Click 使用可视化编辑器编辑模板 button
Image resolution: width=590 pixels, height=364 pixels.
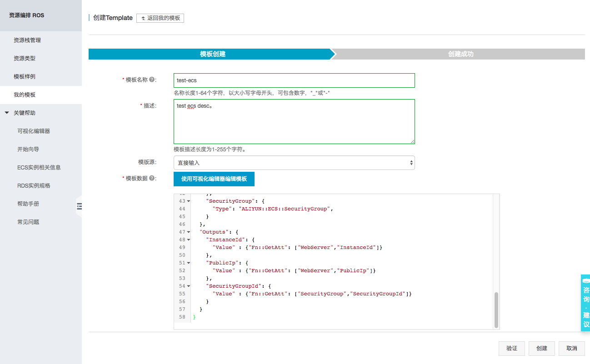pos(214,179)
